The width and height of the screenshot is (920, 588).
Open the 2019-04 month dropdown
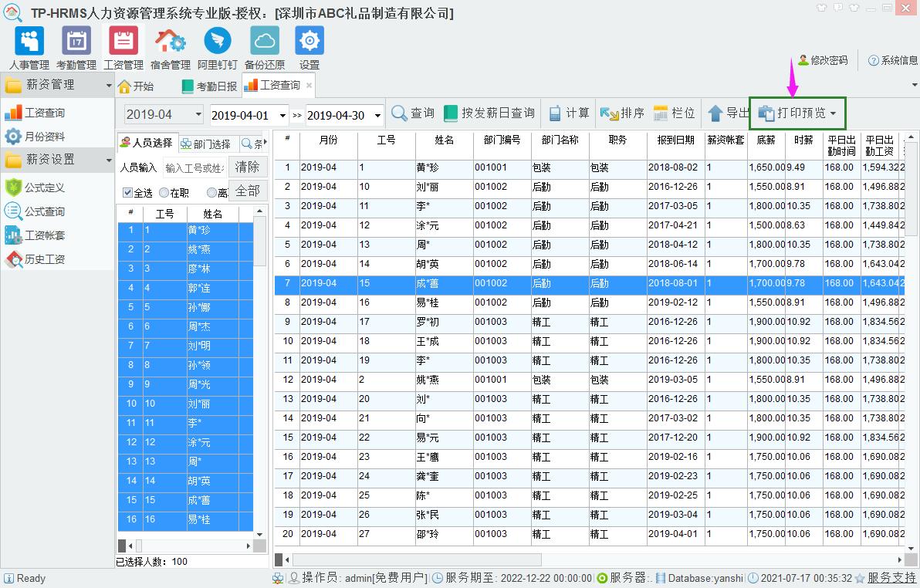tap(198, 114)
